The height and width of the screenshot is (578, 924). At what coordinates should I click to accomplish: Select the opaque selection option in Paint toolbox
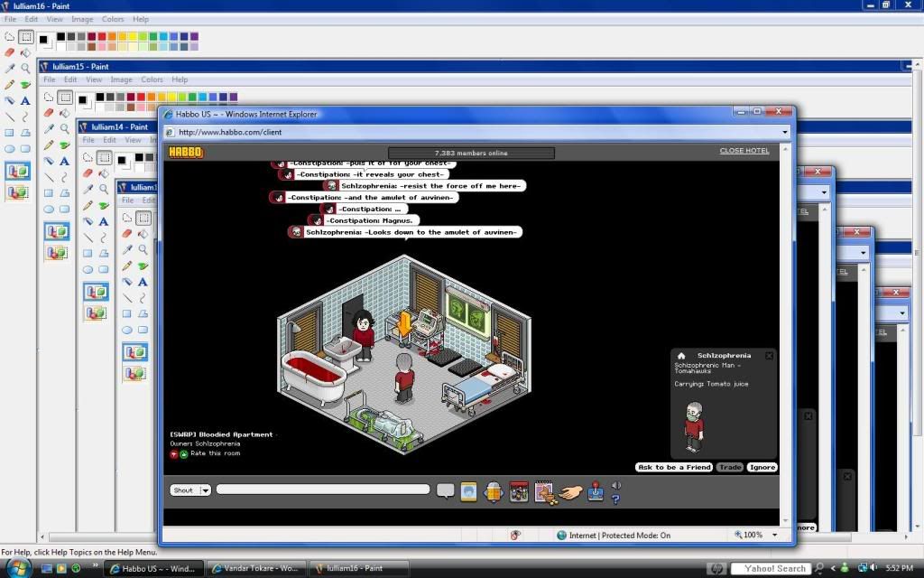pyautogui.click(x=17, y=171)
